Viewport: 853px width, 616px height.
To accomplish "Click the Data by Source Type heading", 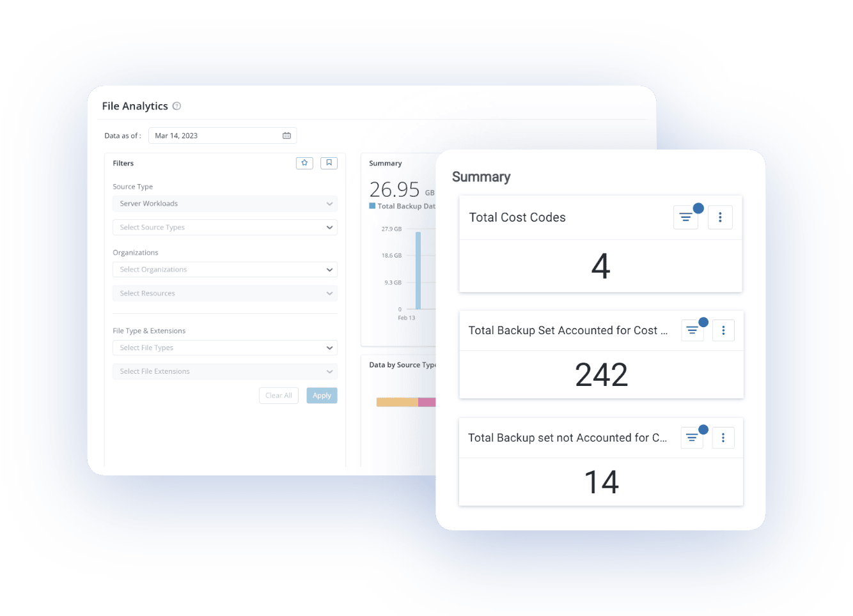I will (x=402, y=365).
